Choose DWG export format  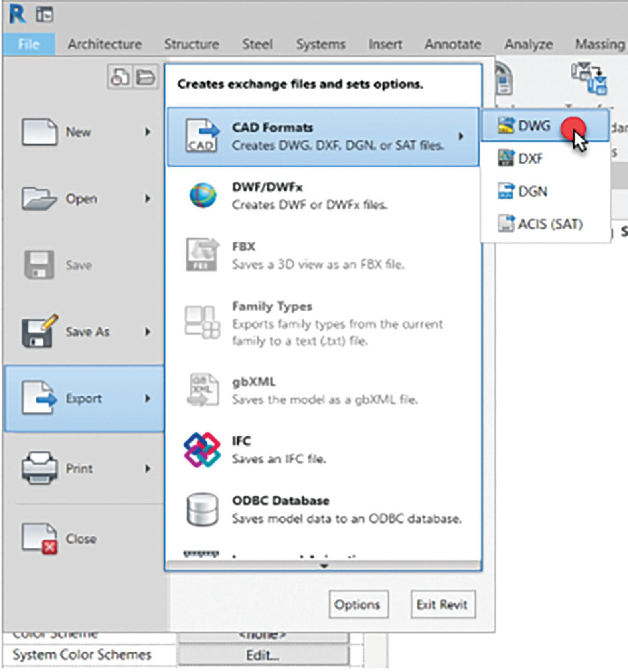coord(545,126)
